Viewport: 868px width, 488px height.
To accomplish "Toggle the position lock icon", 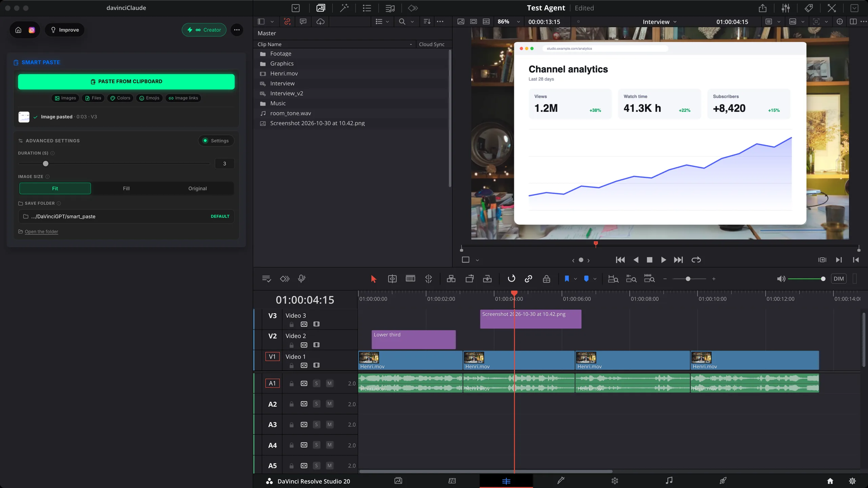I will coord(546,279).
